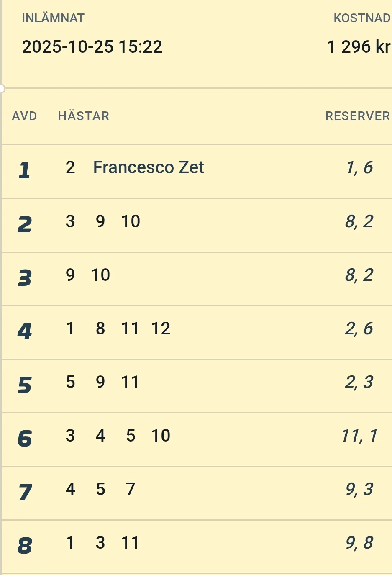Image resolution: width=392 pixels, height=575 pixels.
Task: Select the division 2 row number
Action: click(25, 224)
